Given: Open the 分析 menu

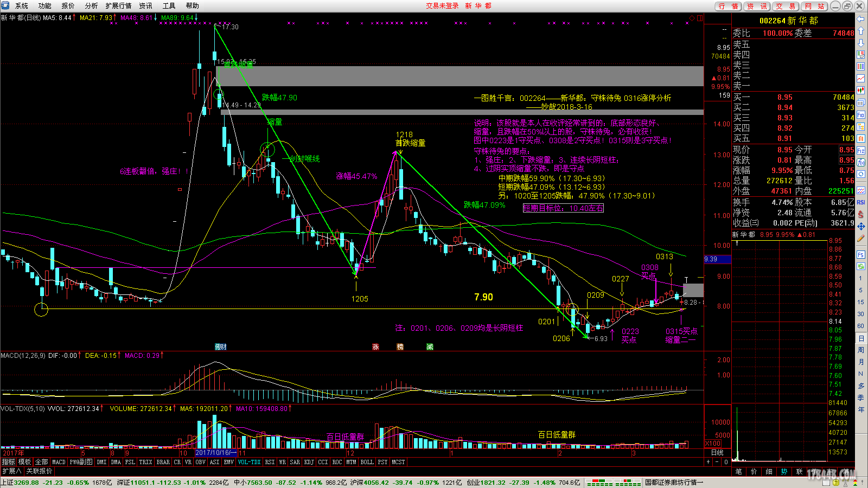Looking at the screenshot, I should 91,5.
